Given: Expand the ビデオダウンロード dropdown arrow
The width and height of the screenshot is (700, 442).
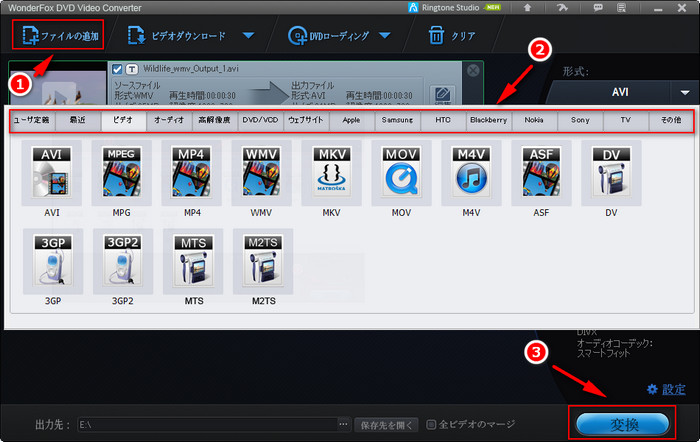Looking at the screenshot, I should click(249, 35).
